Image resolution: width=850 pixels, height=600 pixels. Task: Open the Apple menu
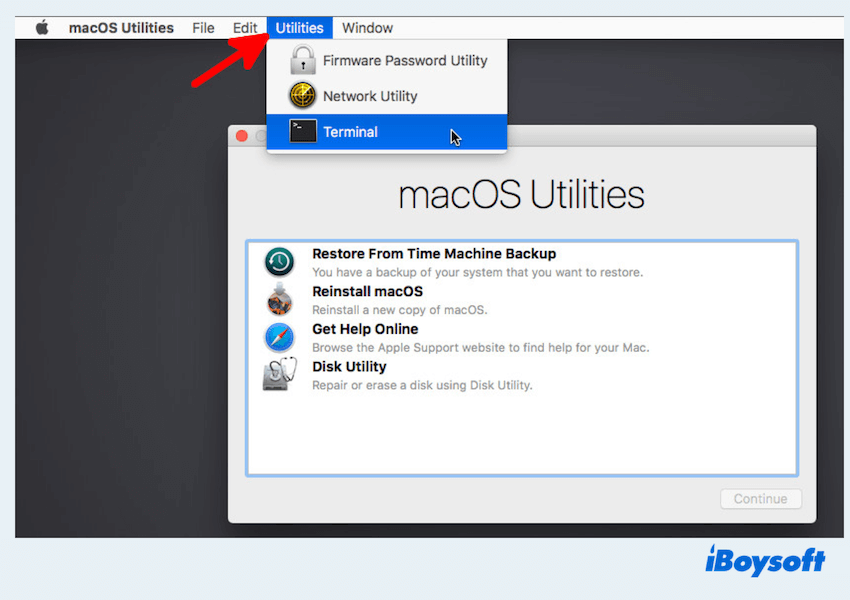click(x=42, y=28)
